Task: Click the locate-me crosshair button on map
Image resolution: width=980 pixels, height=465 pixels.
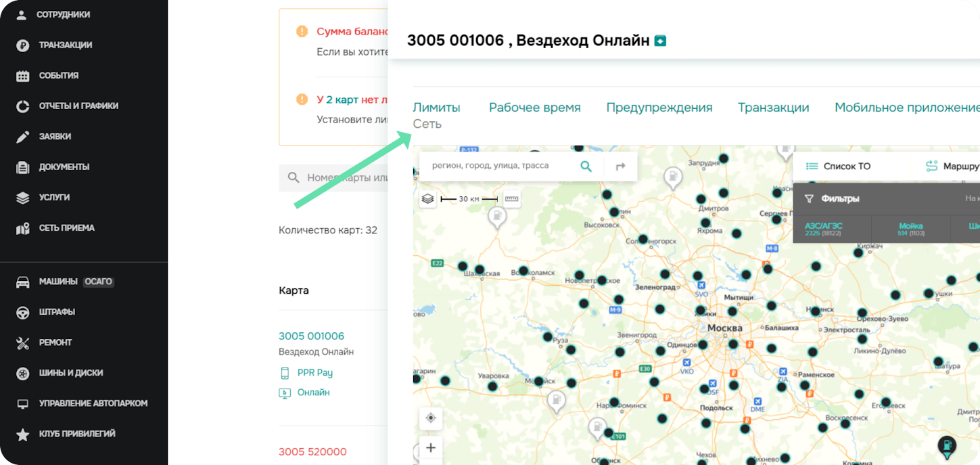Action: [x=431, y=418]
